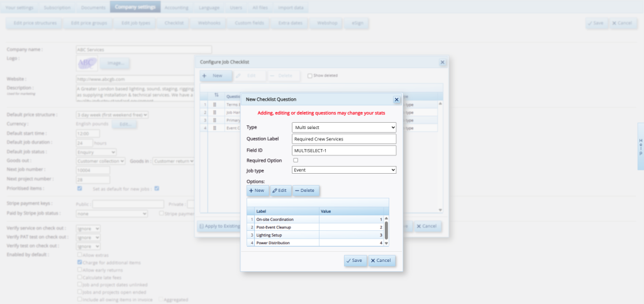Screen dimensions: 644x304
Task: Close the Configure Job Checklist window
Action: (442, 62)
